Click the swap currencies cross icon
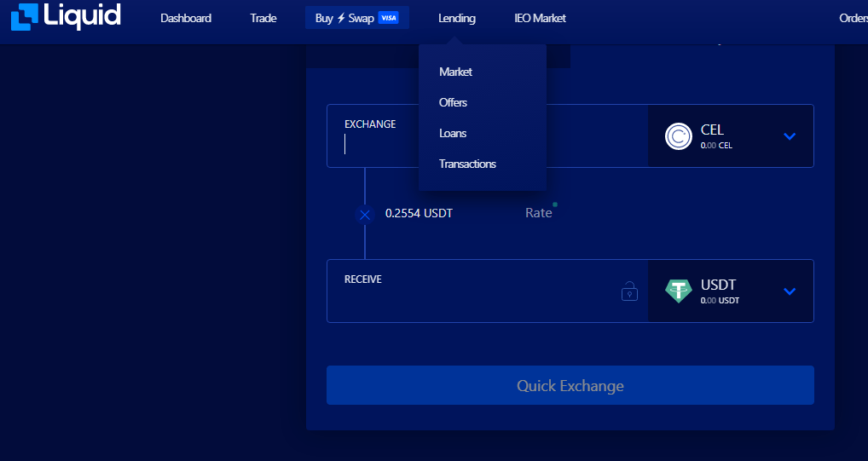The height and width of the screenshot is (461, 868). tap(365, 215)
